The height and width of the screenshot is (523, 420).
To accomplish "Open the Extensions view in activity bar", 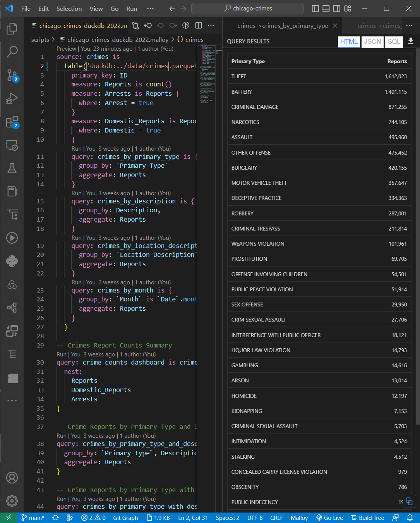I will [x=12, y=122].
